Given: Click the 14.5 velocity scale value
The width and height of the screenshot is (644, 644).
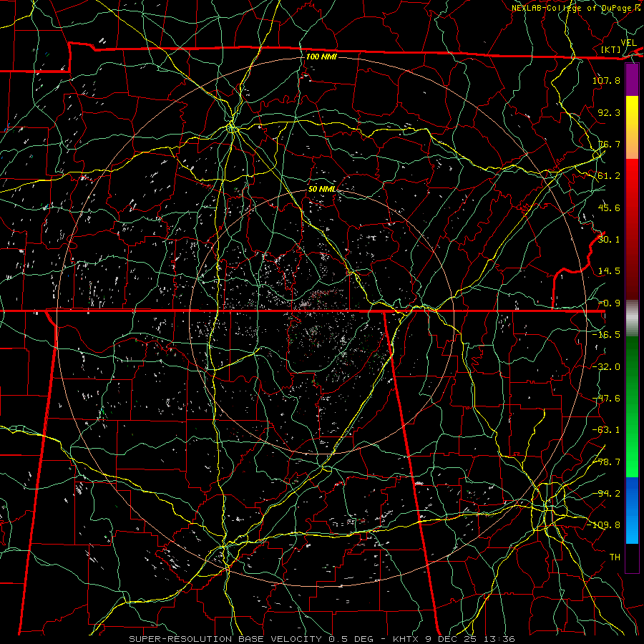Looking at the screenshot, I should tap(609, 271).
